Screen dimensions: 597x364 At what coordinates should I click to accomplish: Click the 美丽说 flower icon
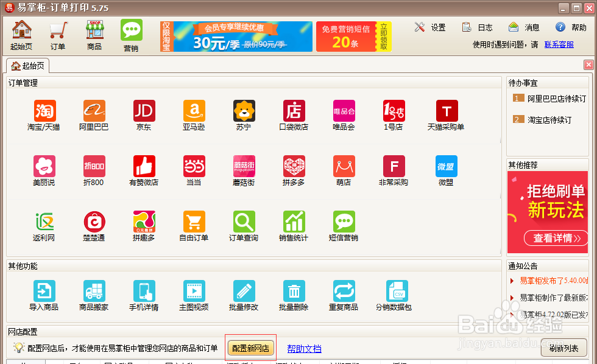click(x=44, y=166)
